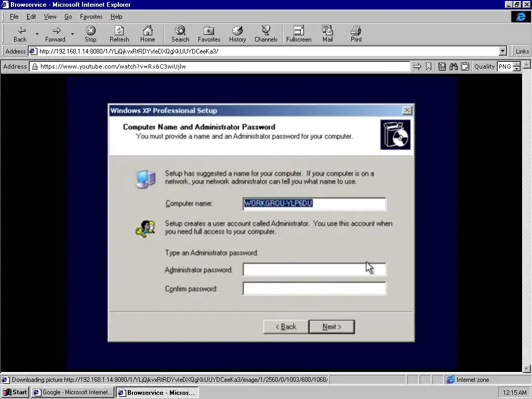Click the Browservice go arrow icon

(417, 66)
